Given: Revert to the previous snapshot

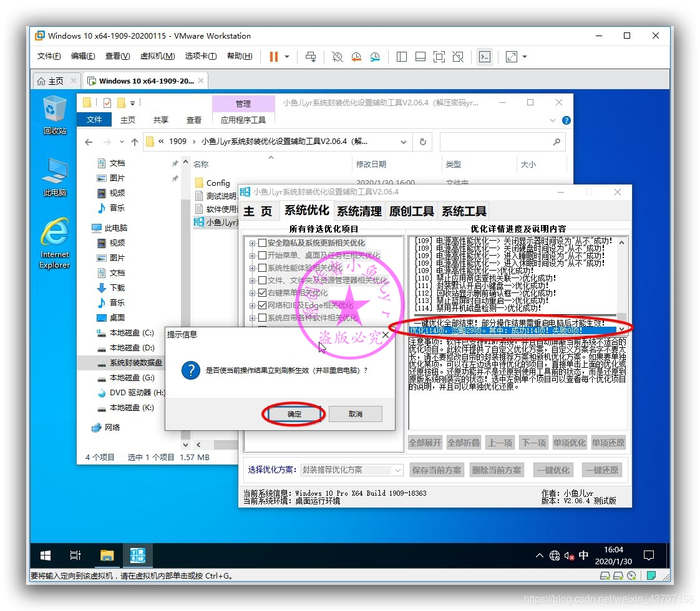Looking at the screenshot, I should [356, 57].
